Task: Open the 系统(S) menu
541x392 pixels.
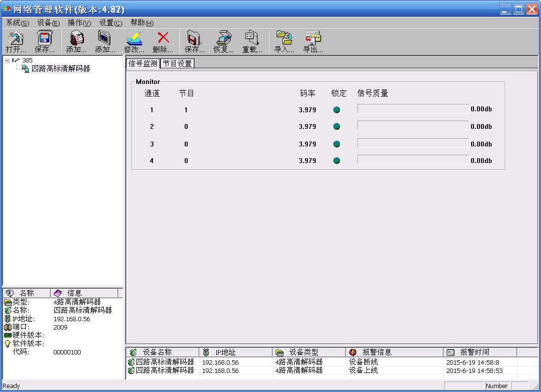Action: tap(18, 23)
